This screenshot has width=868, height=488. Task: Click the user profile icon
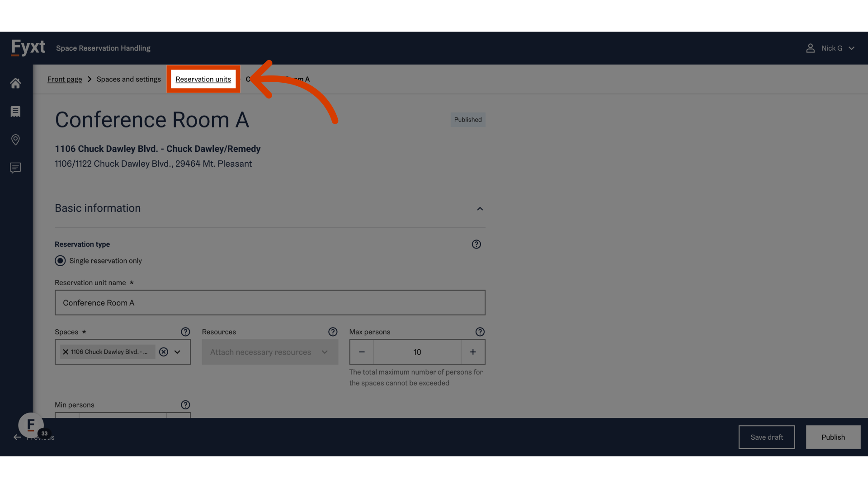coord(810,48)
